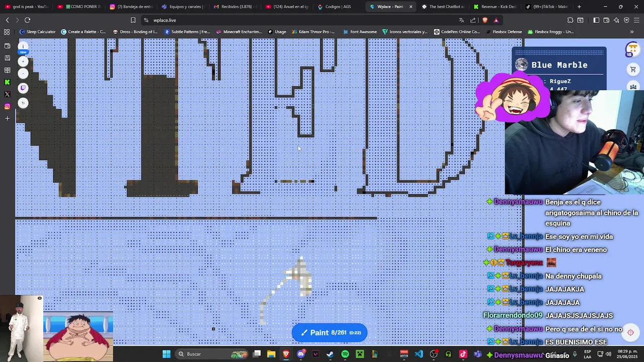Reload the wplace.live page
This screenshot has width=644, height=362.
(x=27, y=20)
